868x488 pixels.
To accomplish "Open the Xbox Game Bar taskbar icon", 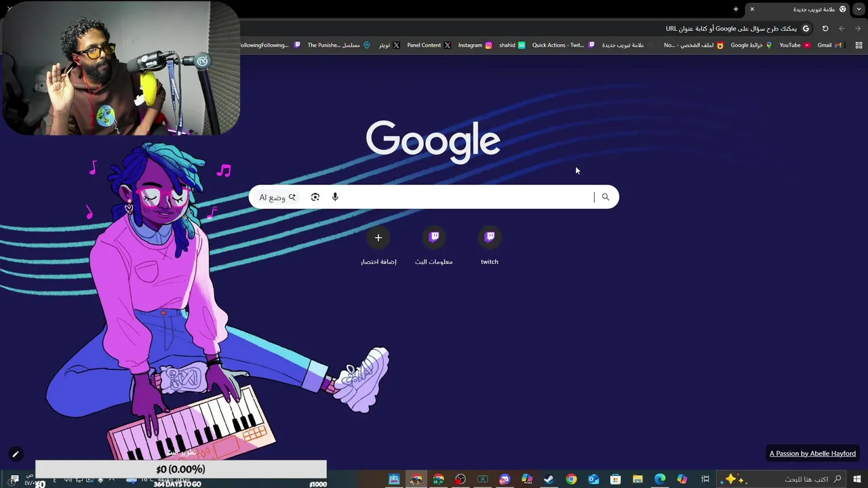I will (483, 479).
